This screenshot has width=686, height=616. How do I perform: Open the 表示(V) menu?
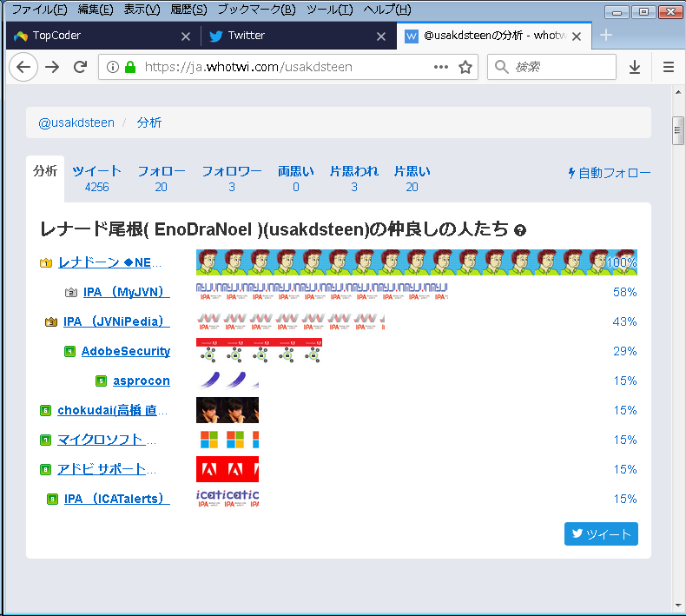click(x=142, y=10)
